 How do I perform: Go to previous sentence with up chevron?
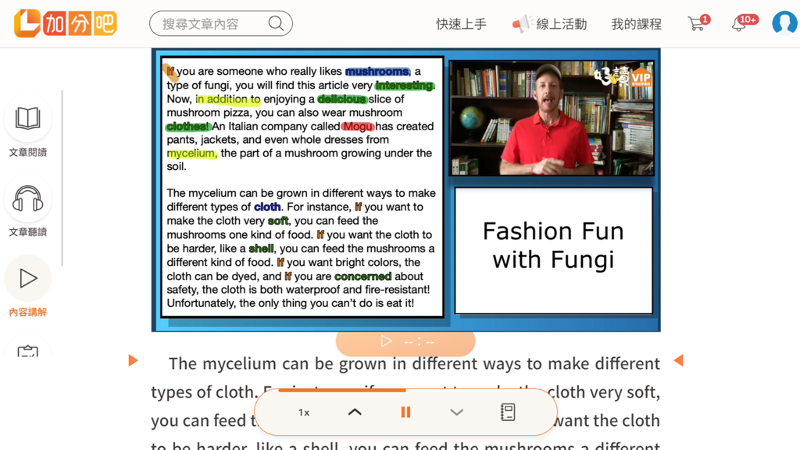click(x=355, y=412)
